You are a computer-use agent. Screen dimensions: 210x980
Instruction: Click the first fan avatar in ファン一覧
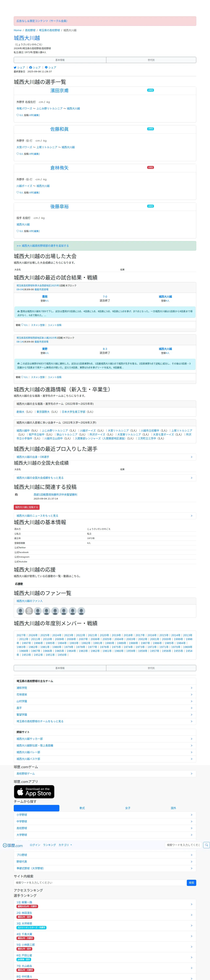pos(21,611)
